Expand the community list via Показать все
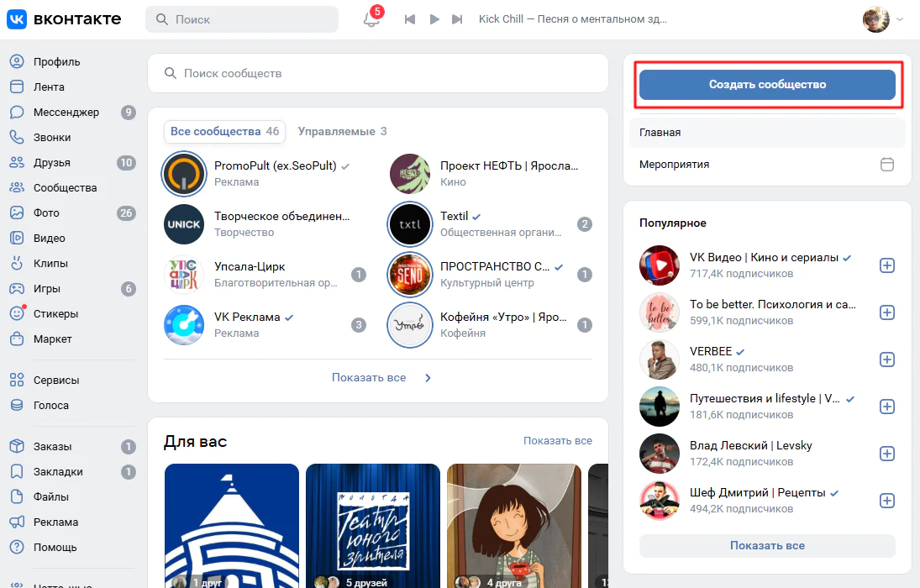 click(x=377, y=378)
